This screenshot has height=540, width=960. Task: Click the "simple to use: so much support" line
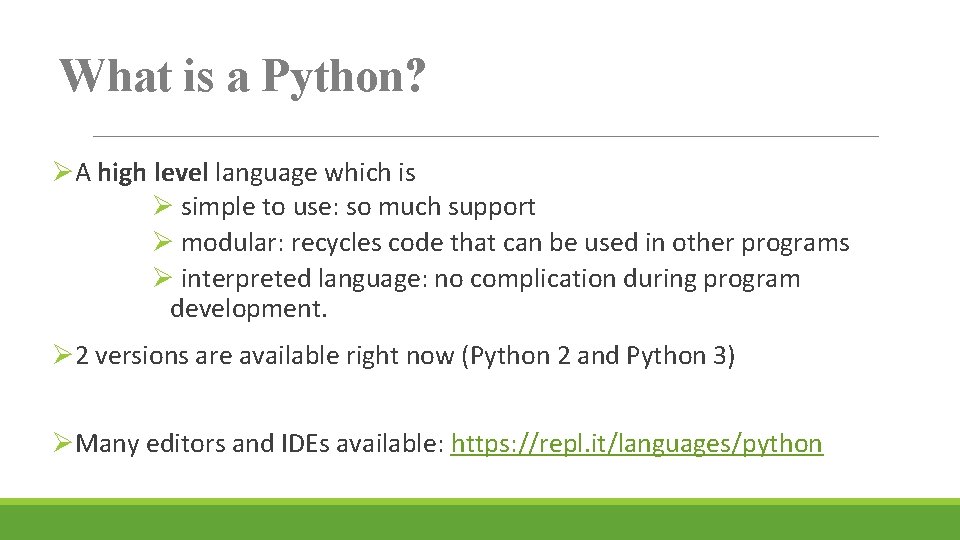[358, 207]
